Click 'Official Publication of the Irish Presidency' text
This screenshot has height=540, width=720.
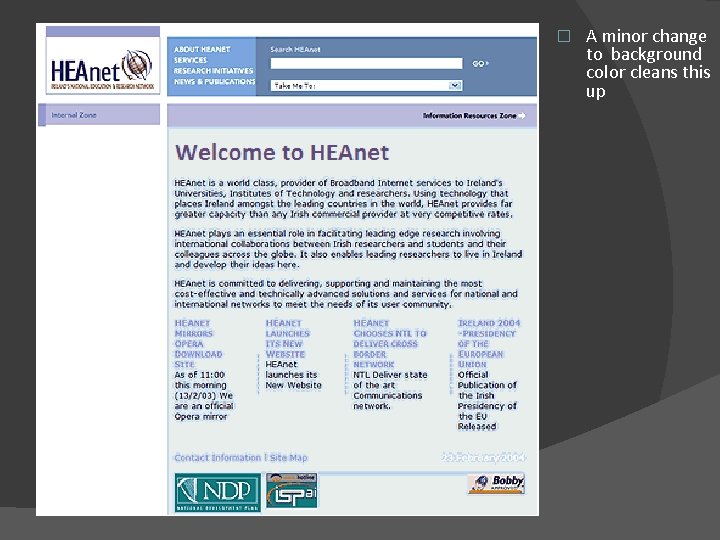coord(487,400)
